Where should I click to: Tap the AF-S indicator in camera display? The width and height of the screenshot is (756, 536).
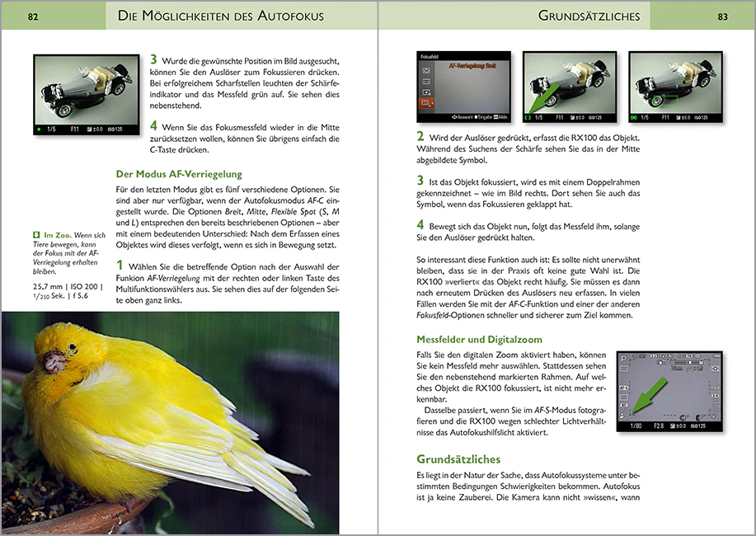coord(625,387)
